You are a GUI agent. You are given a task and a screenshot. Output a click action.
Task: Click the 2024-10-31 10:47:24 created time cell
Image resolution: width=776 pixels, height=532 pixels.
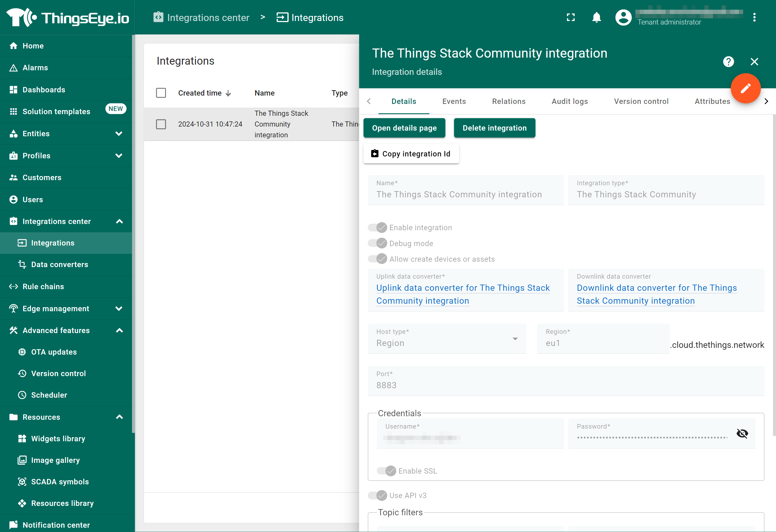click(210, 124)
